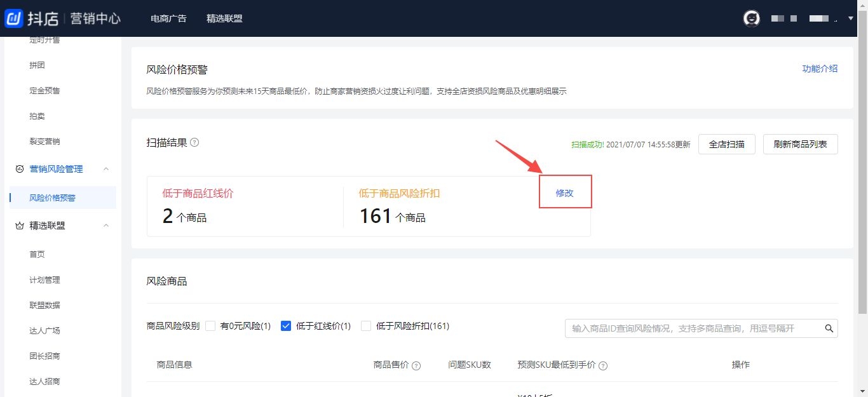The image size is (868, 397).
Task: Click the 预测SKU最低到手价 help icon
Action: pyautogui.click(x=603, y=366)
